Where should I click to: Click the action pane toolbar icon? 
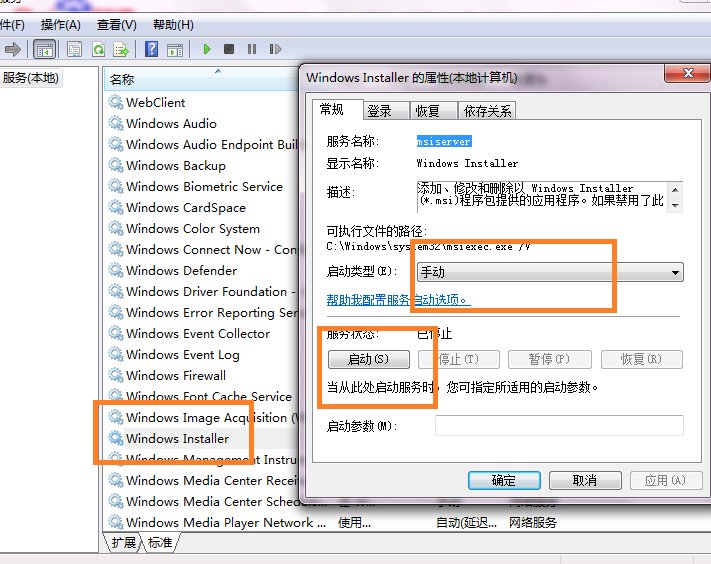click(175, 49)
